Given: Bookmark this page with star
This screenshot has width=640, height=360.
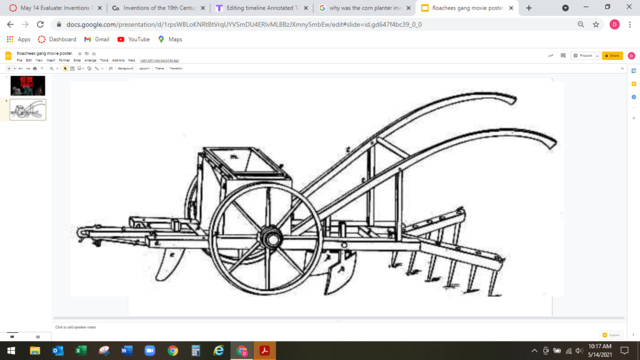Looking at the screenshot, I should coord(596,24).
